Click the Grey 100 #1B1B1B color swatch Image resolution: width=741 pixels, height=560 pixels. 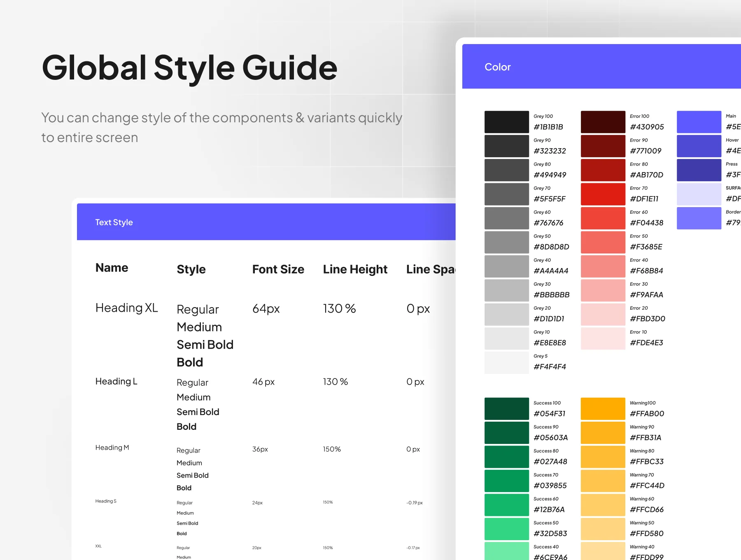[x=506, y=122]
